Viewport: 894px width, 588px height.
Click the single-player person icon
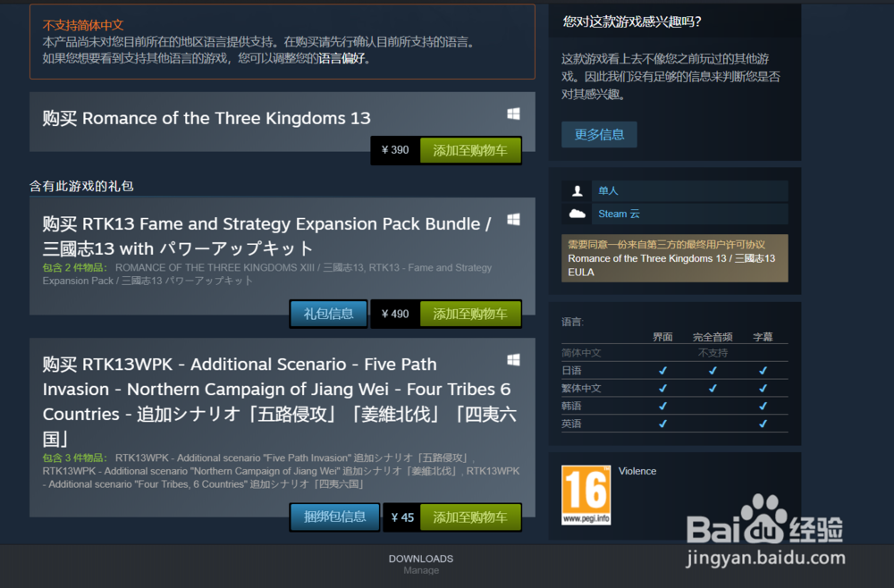click(x=577, y=191)
